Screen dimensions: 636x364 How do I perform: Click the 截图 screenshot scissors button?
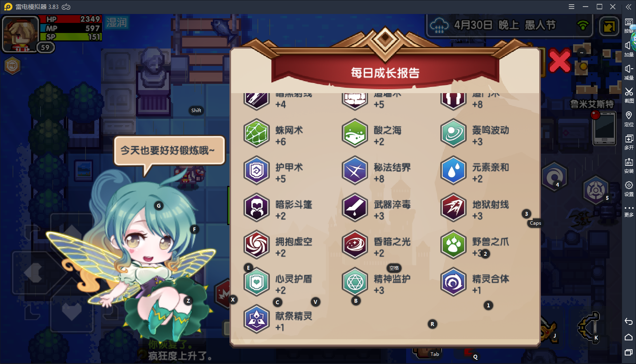coord(629,95)
